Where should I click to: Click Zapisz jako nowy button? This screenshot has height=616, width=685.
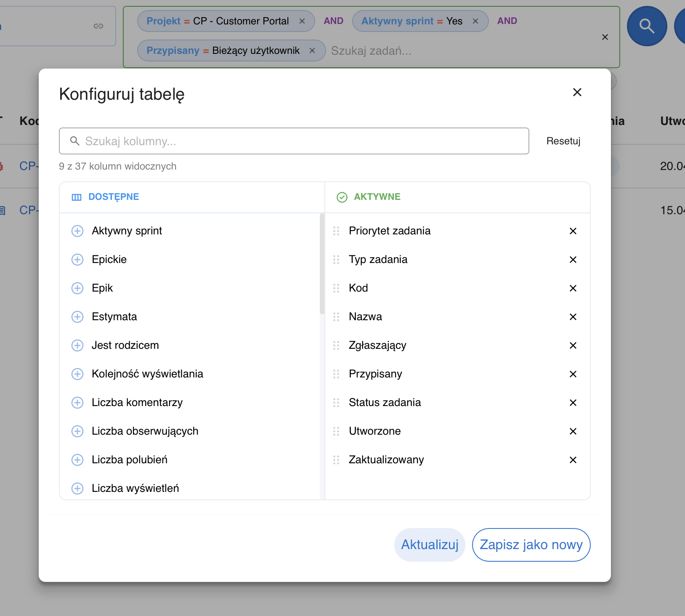[531, 545]
